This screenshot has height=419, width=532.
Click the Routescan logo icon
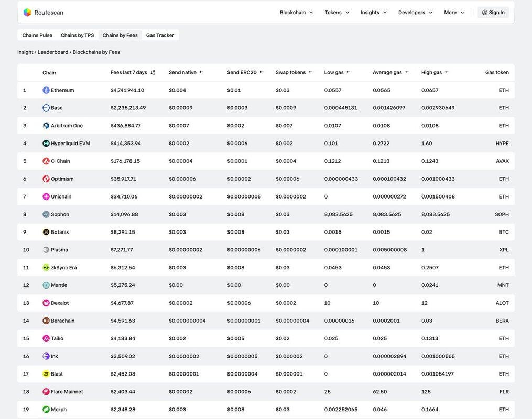[27, 13]
